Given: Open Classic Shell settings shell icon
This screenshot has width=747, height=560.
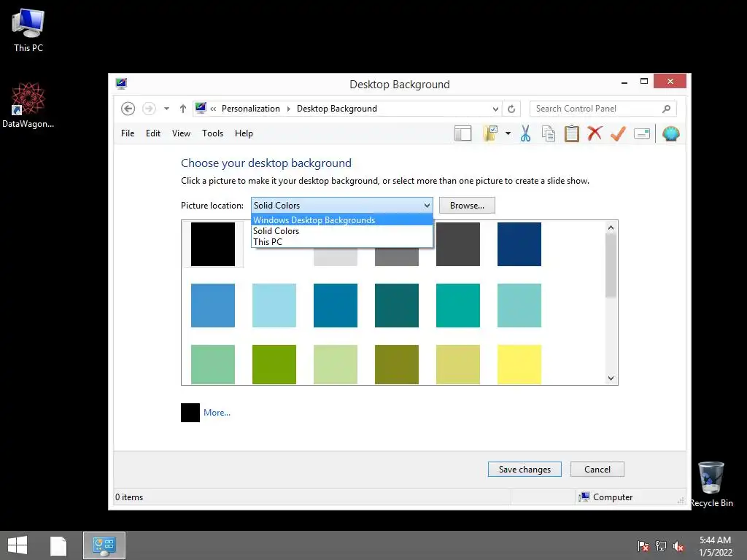Looking at the screenshot, I should (671, 134).
